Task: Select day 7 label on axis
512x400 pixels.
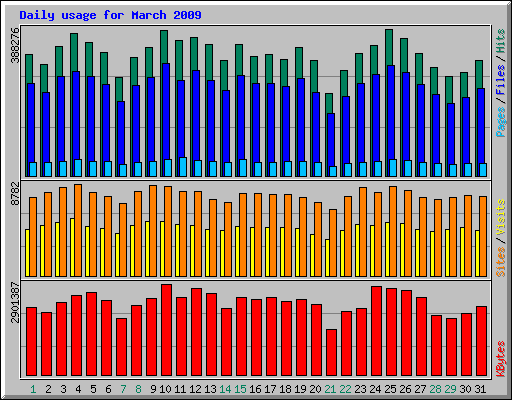Action: tap(123, 389)
